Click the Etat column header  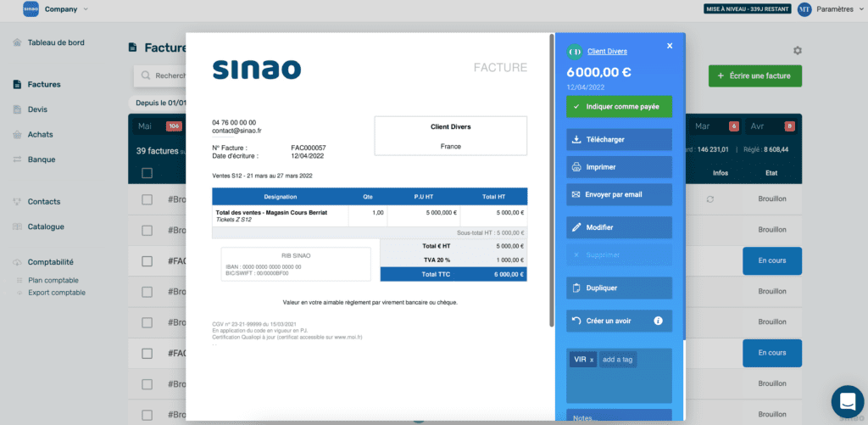coord(771,173)
